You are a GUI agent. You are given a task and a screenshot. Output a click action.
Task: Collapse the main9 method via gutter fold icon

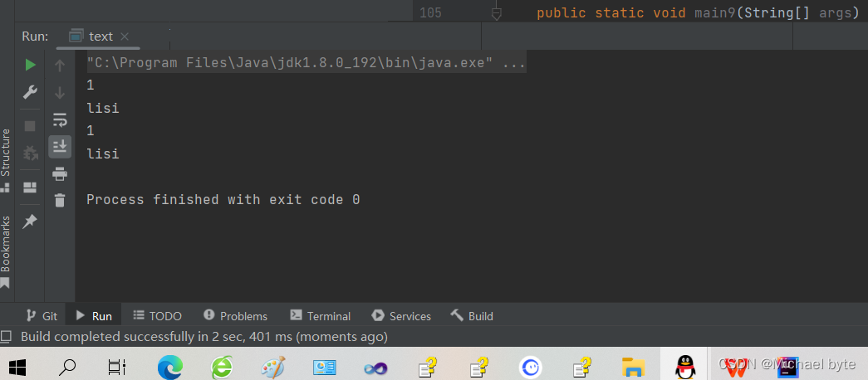click(497, 13)
